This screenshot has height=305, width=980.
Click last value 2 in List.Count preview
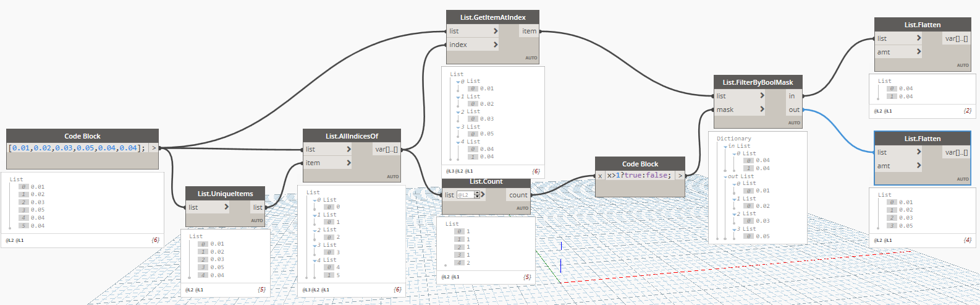(468, 263)
